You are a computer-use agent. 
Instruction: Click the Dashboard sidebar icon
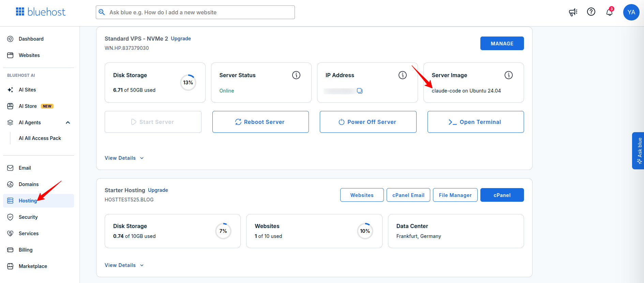(x=10, y=39)
